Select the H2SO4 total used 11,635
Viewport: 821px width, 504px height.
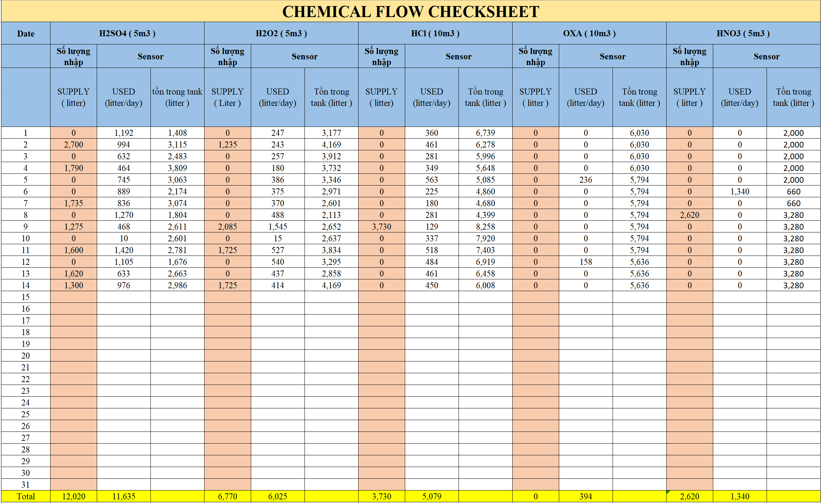coord(124,497)
